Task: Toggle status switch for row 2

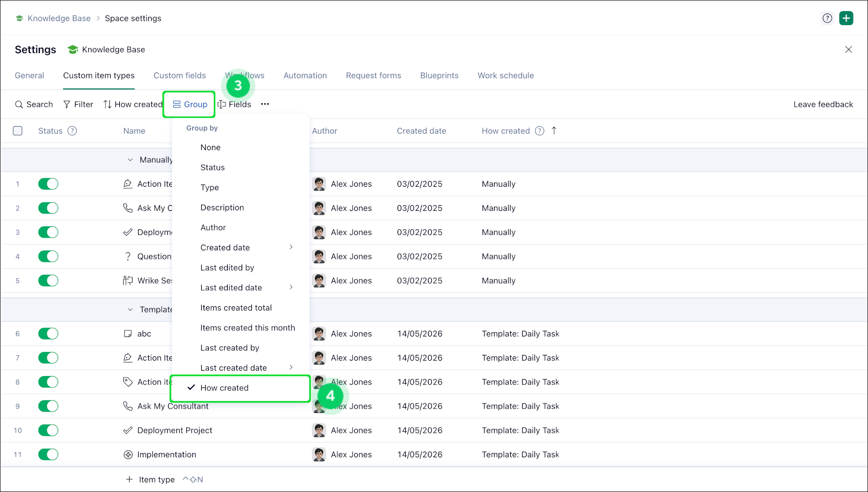Action: pyautogui.click(x=48, y=208)
